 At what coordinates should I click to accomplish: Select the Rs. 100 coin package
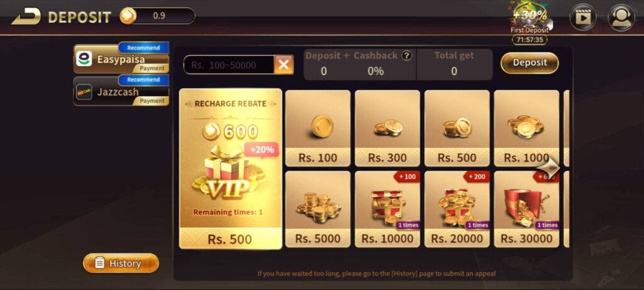318,128
